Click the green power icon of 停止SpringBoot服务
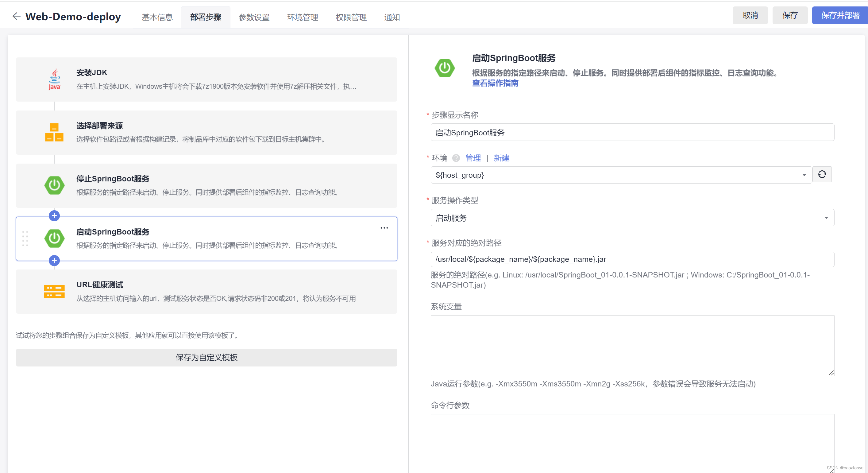This screenshot has width=868, height=473. pos(54,185)
